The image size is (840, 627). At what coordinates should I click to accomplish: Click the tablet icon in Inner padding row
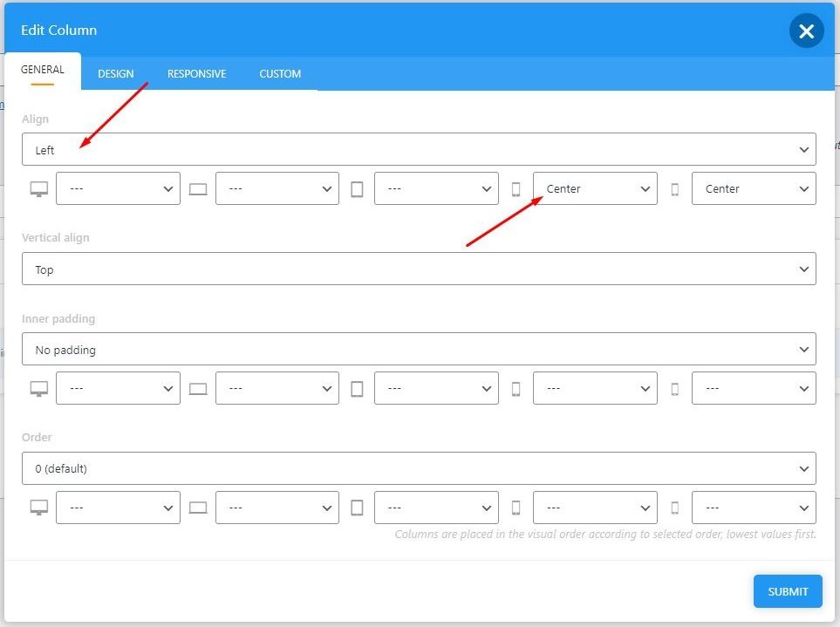357,389
